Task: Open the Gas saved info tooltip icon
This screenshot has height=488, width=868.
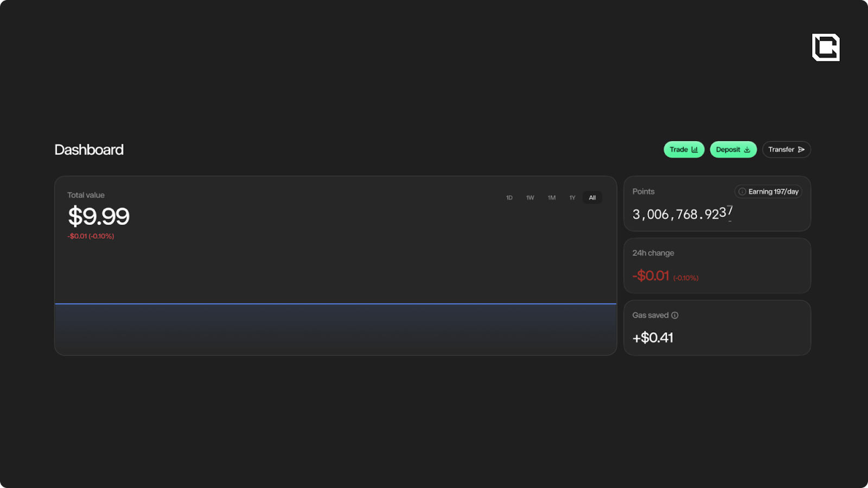Action: click(x=675, y=315)
